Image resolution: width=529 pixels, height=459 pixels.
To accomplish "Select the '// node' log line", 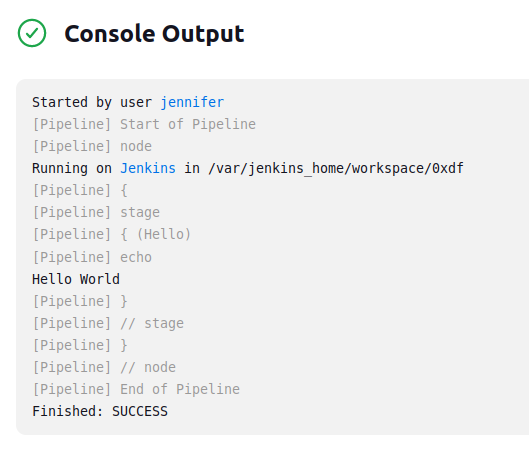I will point(104,367).
